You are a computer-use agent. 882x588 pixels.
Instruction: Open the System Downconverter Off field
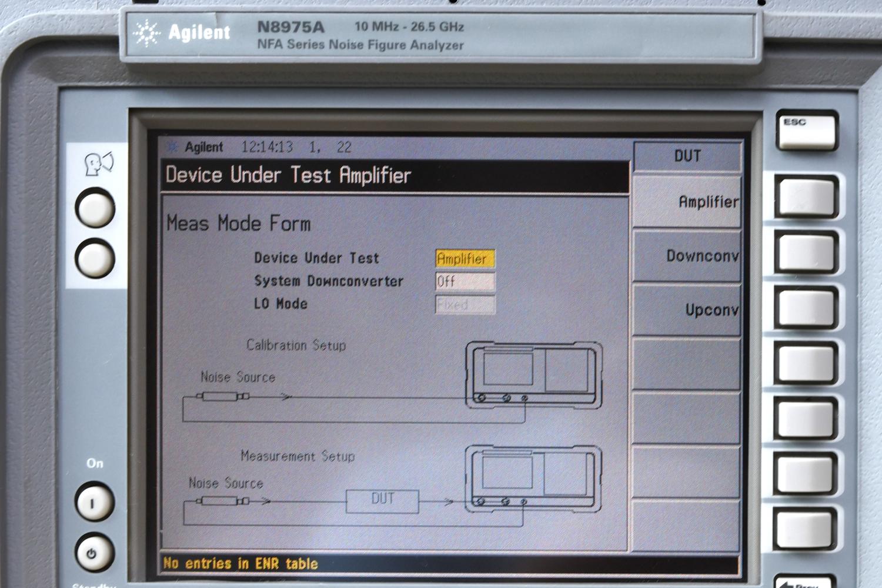(x=465, y=282)
